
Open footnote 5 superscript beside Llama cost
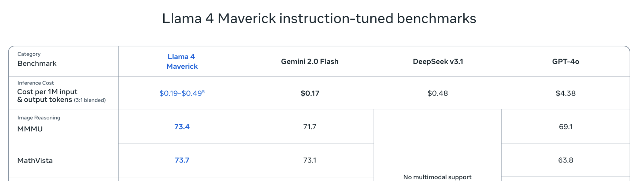point(204,92)
